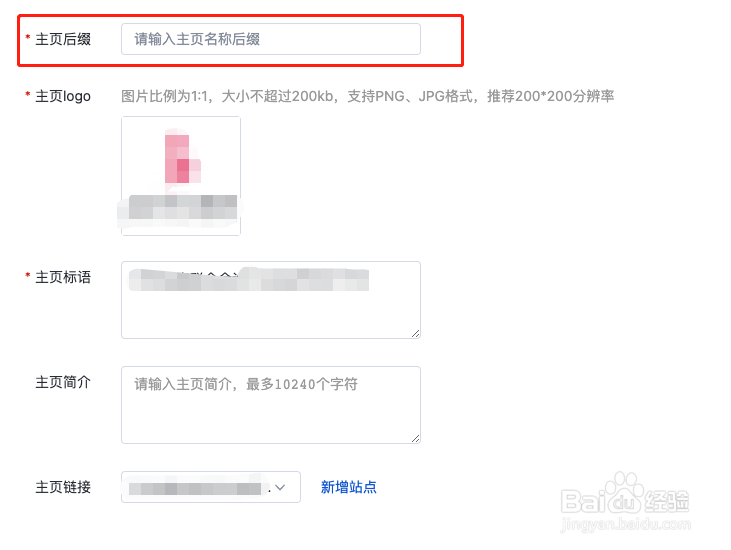Click the 主页链接 field label
Screen dimensions: 731x550
coord(63,487)
